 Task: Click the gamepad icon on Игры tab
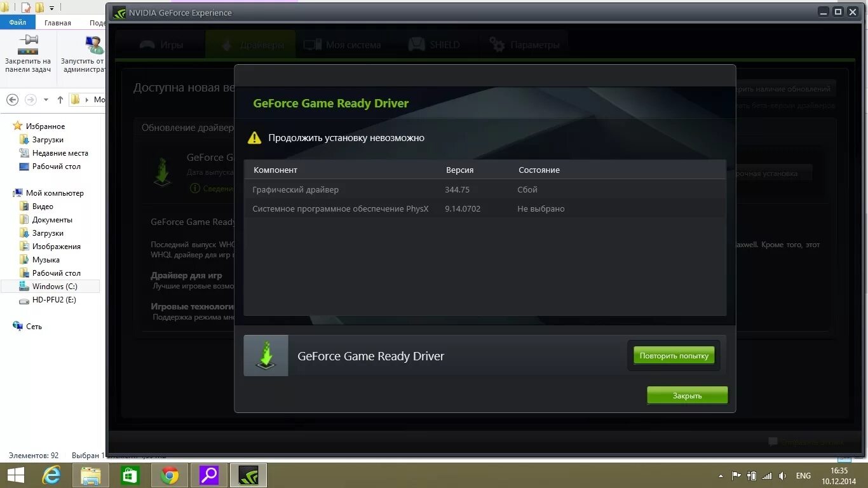pyautogui.click(x=147, y=45)
